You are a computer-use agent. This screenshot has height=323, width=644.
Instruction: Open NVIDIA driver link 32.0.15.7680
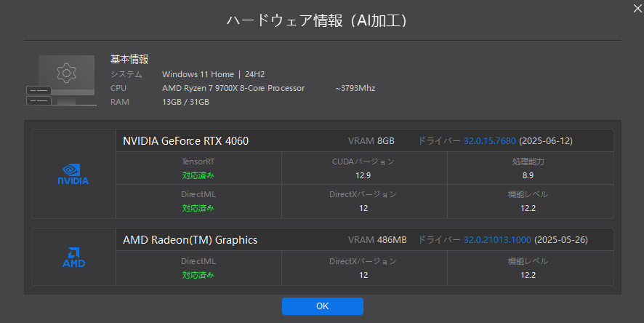(x=490, y=141)
